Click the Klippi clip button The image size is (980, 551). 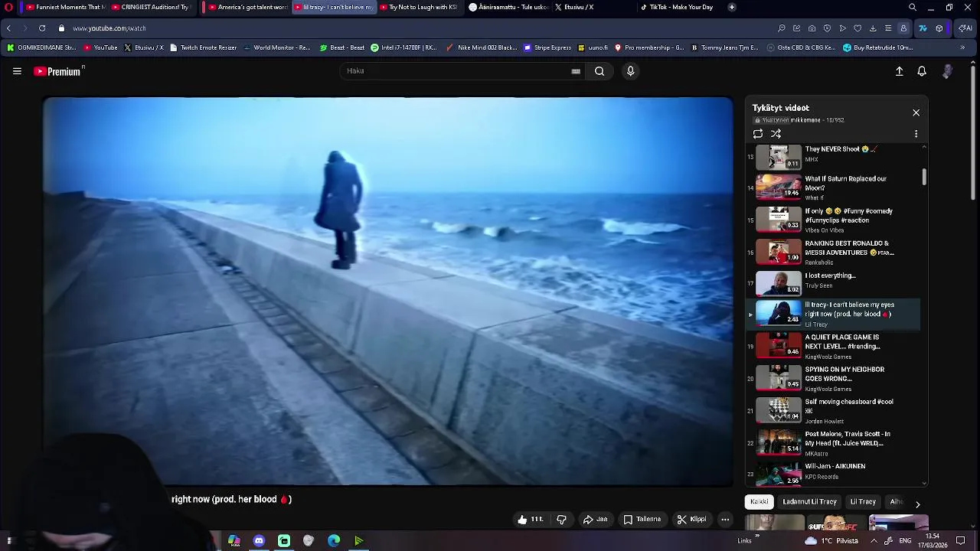[x=691, y=520]
